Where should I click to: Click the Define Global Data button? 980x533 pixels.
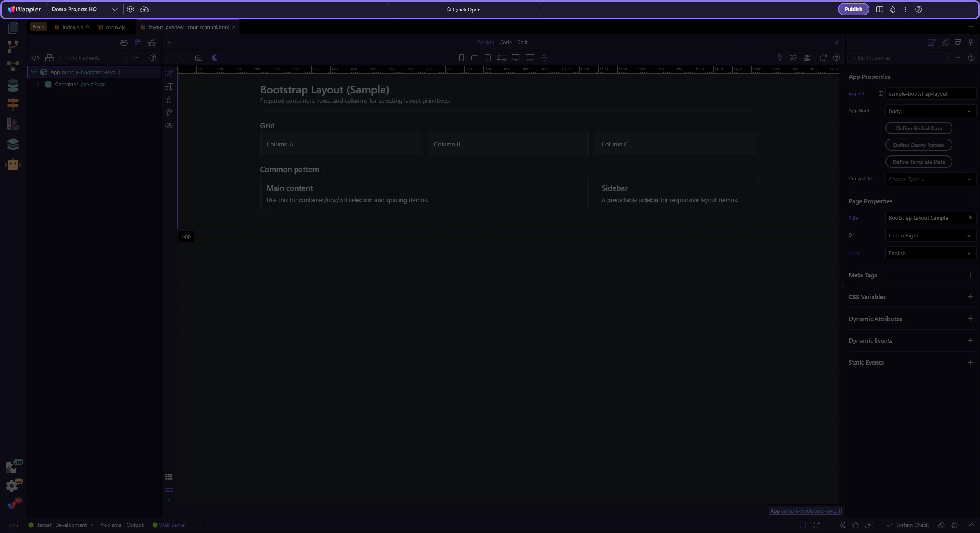point(918,128)
